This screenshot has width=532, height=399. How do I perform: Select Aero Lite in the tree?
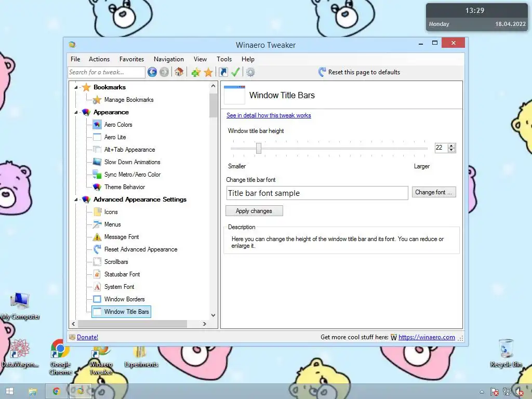tap(115, 137)
